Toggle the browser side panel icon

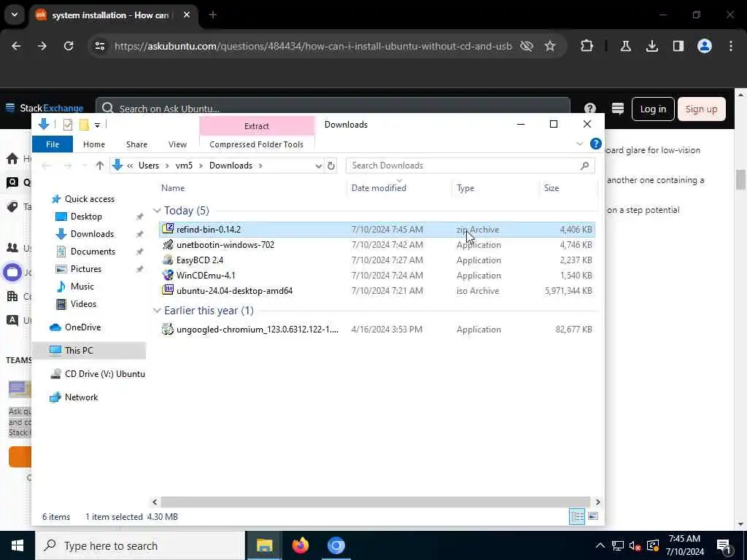[x=678, y=46]
